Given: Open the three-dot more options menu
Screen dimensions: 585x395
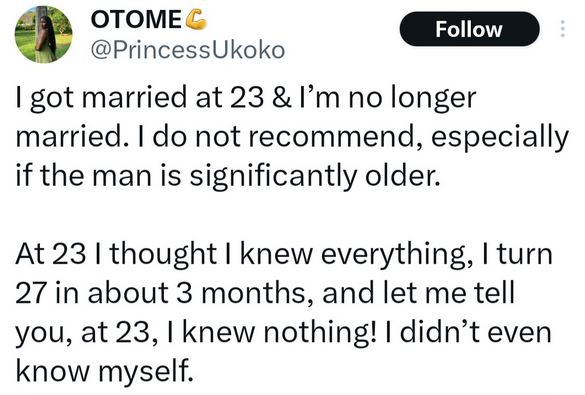Looking at the screenshot, I should click(563, 29).
